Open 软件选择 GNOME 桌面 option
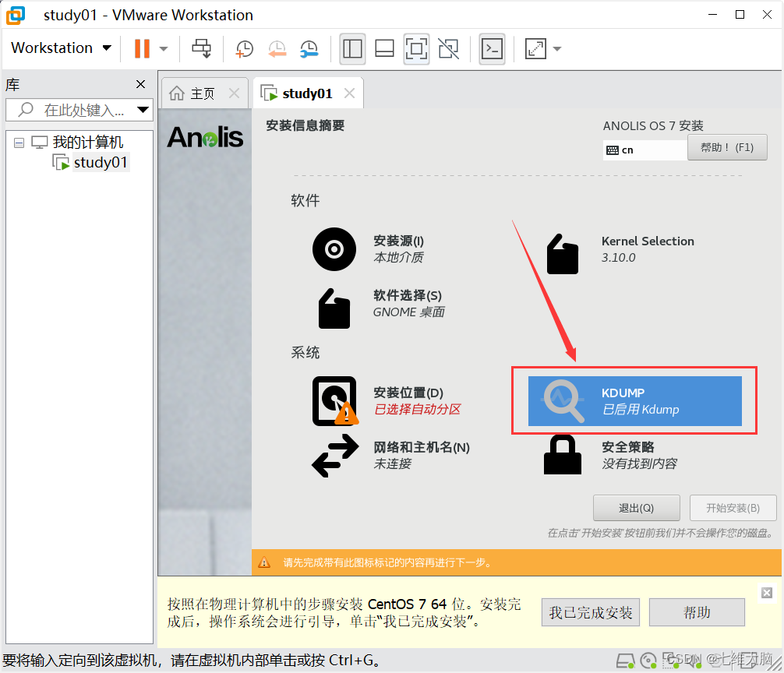Screen dimensions: 784x673 (381, 308)
